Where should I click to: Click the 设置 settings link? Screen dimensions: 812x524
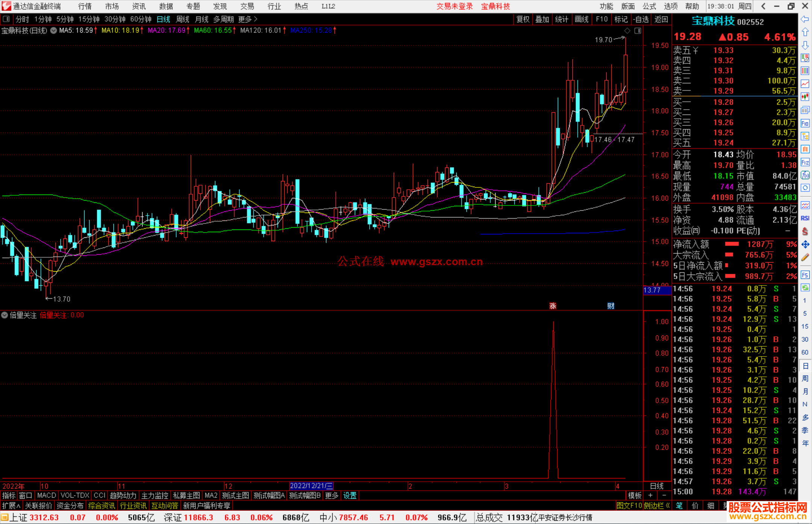[x=350, y=495]
